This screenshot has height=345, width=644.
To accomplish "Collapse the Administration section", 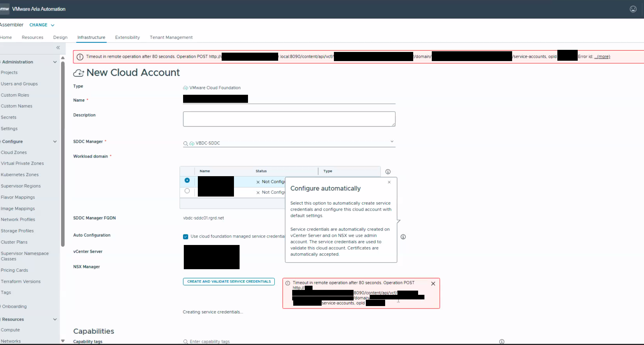I will point(55,62).
